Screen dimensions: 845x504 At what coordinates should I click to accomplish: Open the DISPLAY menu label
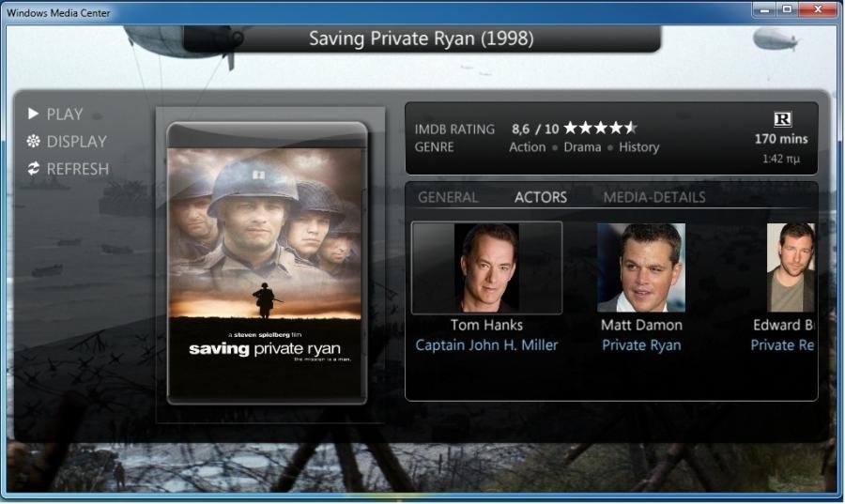pyautogui.click(x=77, y=142)
